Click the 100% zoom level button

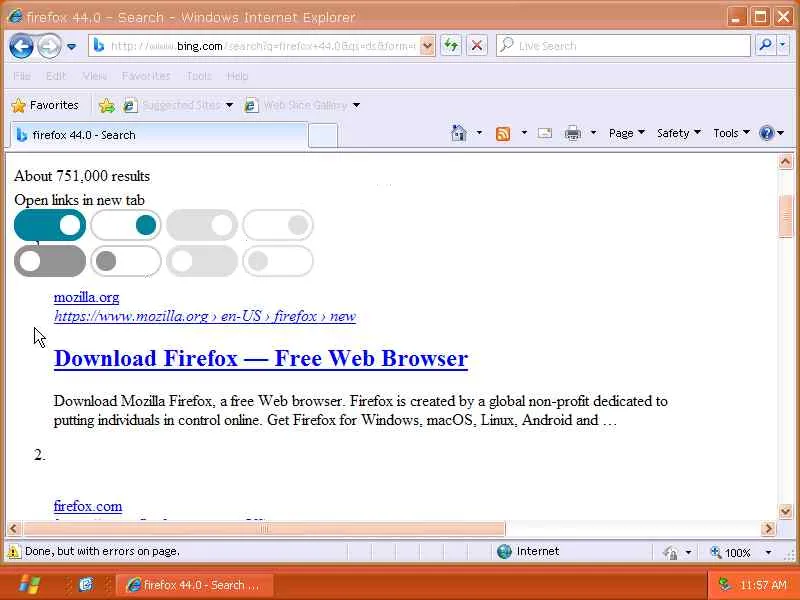731,553
